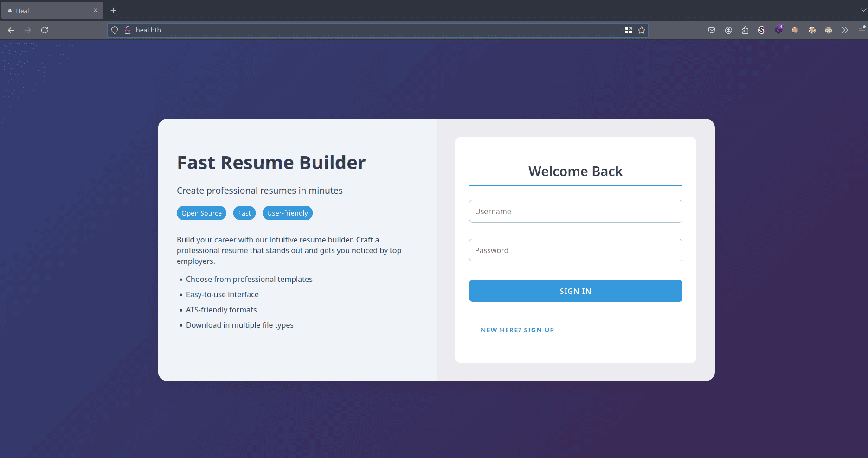This screenshot has width=868, height=458.
Task: Click the purple cube extension with badge 8
Action: tap(778, 30)
